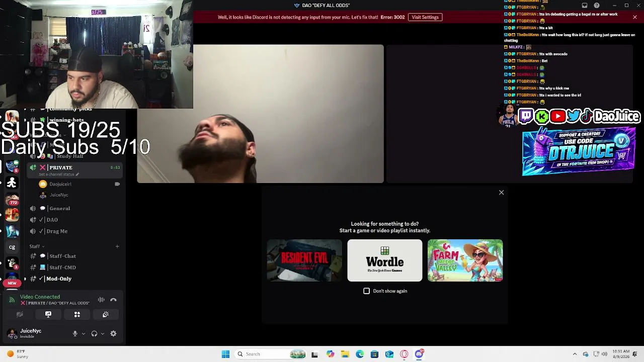The width and height of the screenshot is (644, 362).
Task: Open the Study Hall voice channel
Action: (x=75, y=156)
